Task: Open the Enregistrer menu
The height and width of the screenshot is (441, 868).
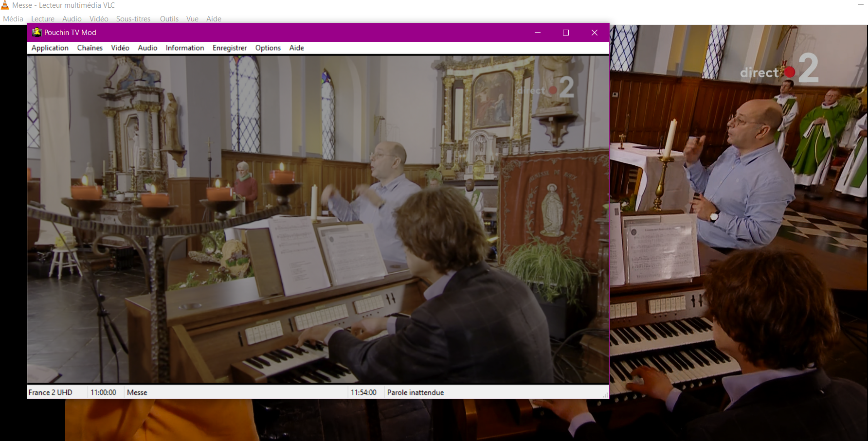Action: click(x=230, y=48)
